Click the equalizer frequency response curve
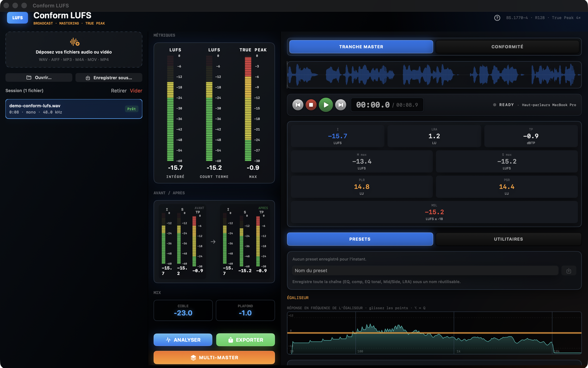 [434, 333]
